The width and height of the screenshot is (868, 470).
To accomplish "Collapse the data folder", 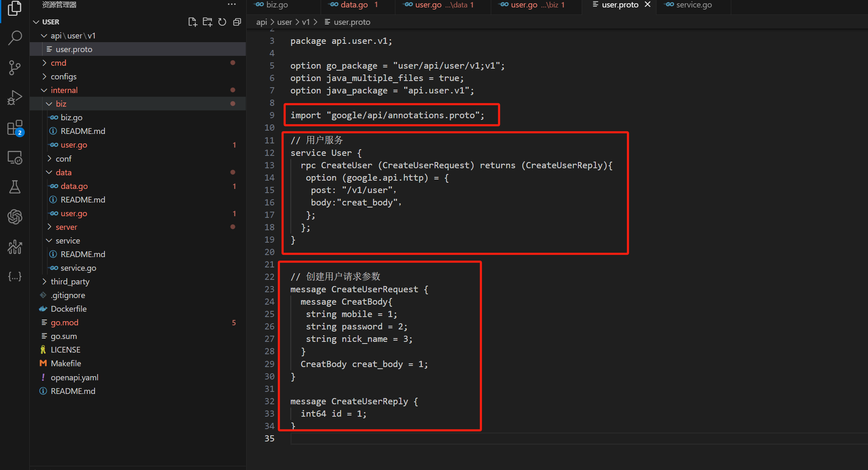I will tap(49, 172).
